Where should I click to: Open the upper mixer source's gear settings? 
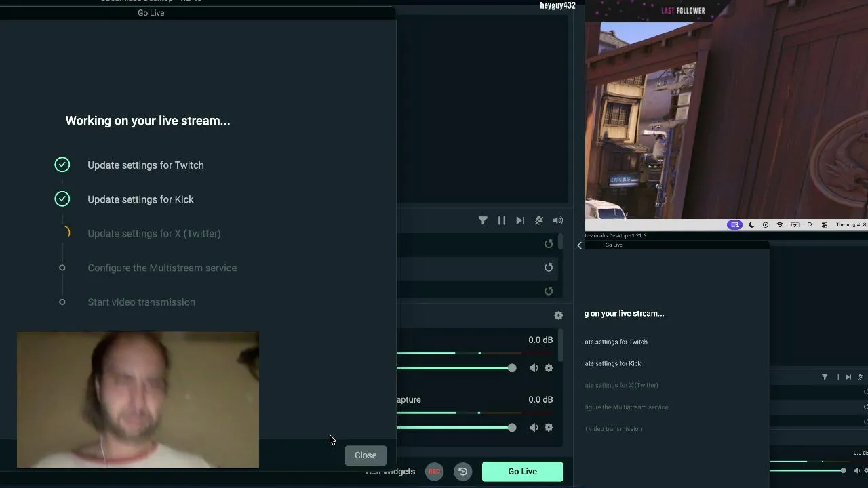[549, 368]
